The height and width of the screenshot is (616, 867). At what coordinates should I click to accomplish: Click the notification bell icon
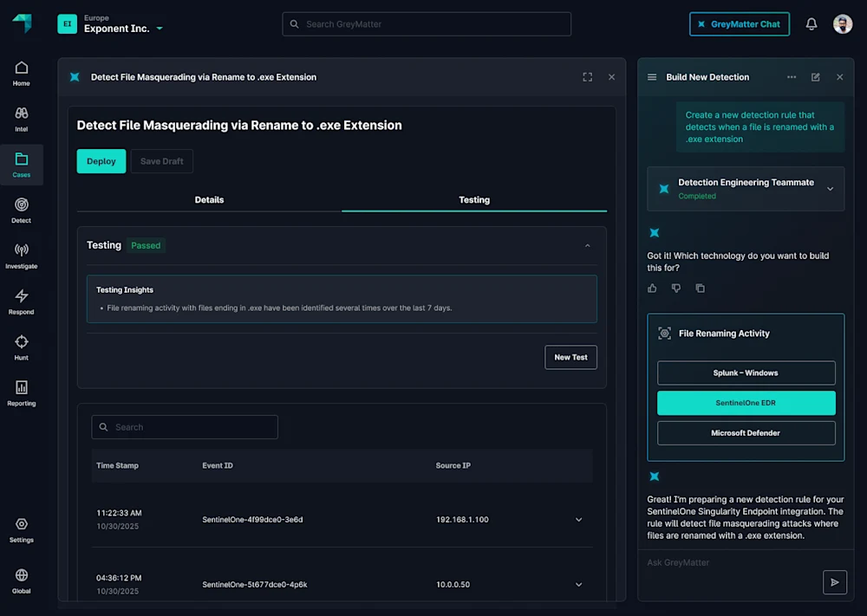[812, 23]
